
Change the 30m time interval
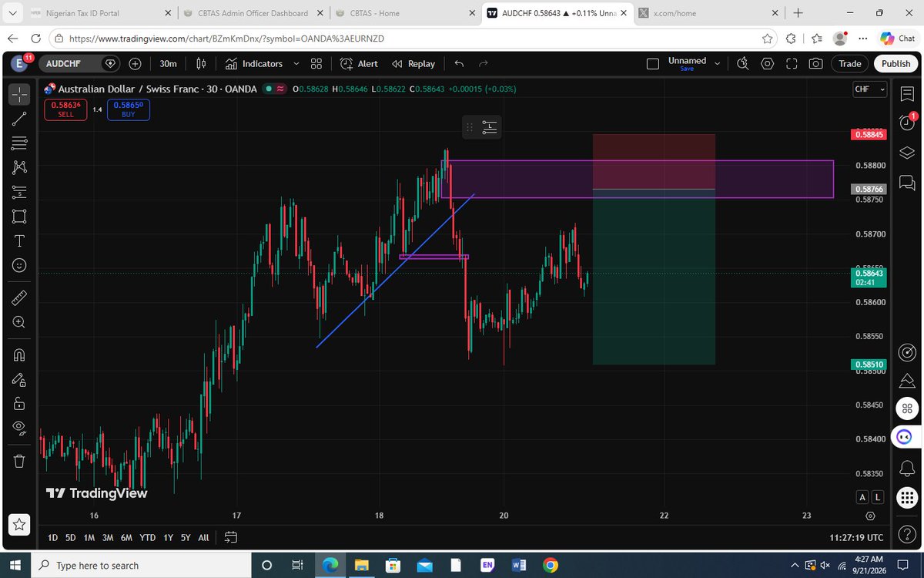coord(168,64)
